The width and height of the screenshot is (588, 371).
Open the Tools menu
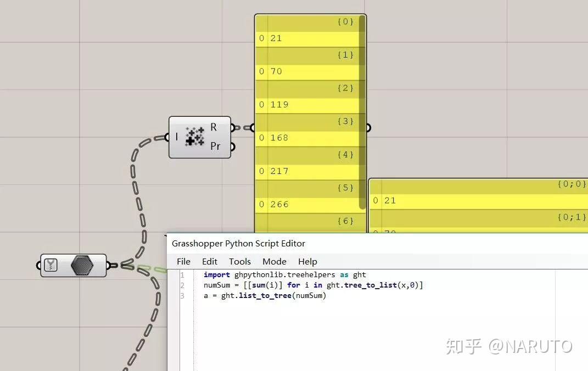[239, 261]
